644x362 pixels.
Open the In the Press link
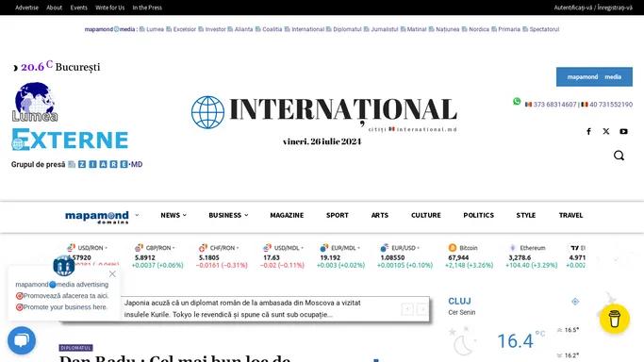coord(147,8)
